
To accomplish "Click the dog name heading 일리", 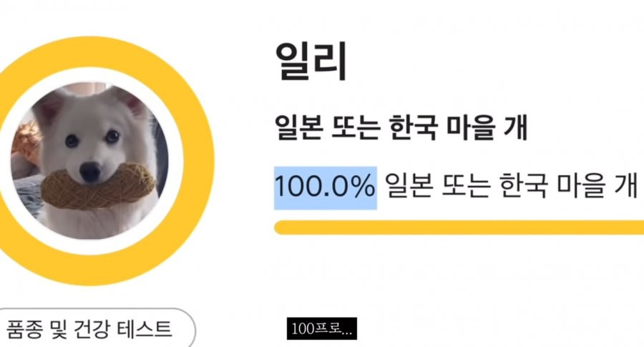I will [x=311, y=62].
